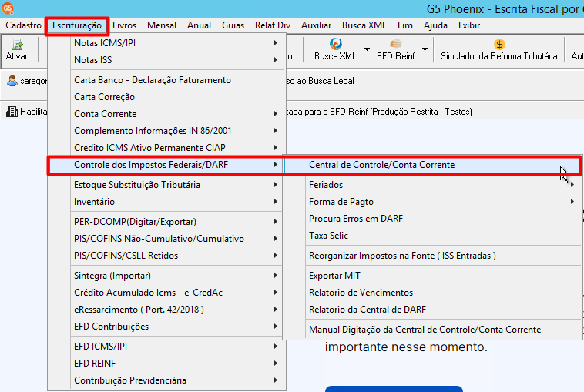
Task: Open eRessarcimento ( Port. 42/2018 ) submenu
Action: (x=166, y=310)
